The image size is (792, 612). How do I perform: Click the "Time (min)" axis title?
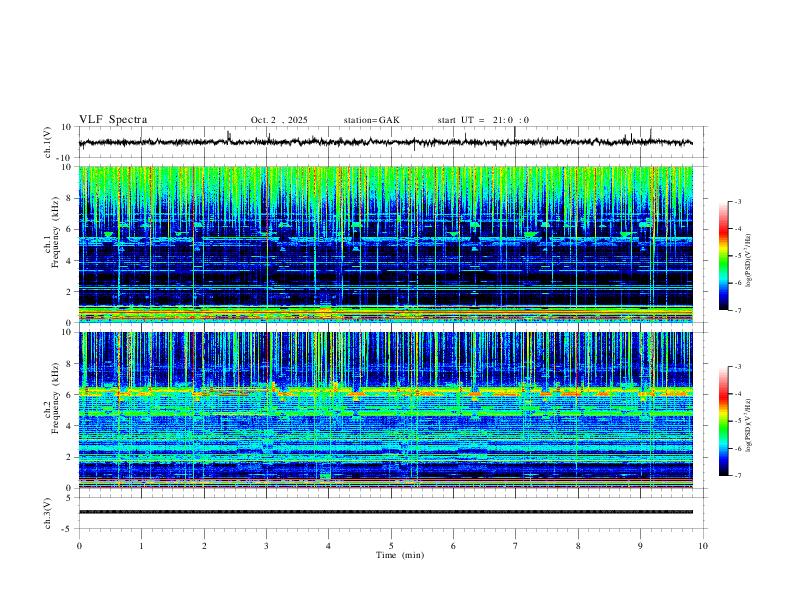point(400,555)
